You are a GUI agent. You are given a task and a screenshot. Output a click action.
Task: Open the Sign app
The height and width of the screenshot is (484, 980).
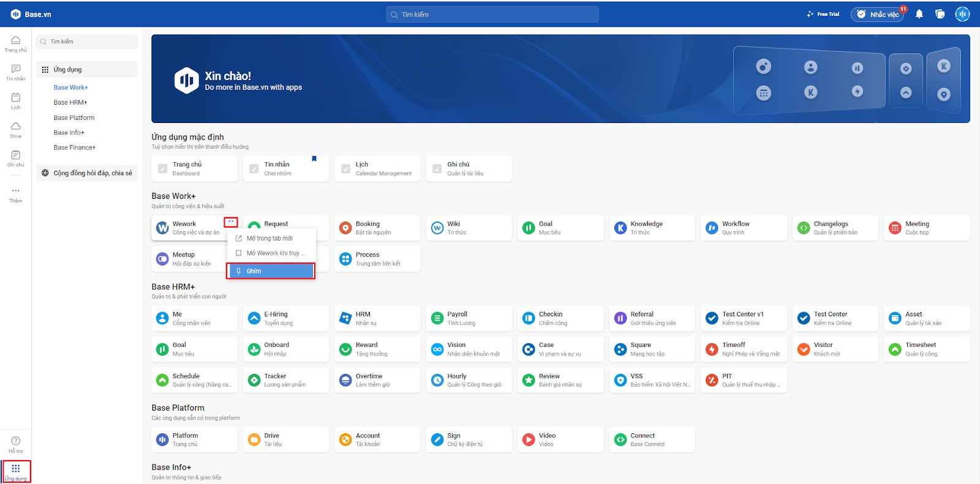[x=469, y=439]
